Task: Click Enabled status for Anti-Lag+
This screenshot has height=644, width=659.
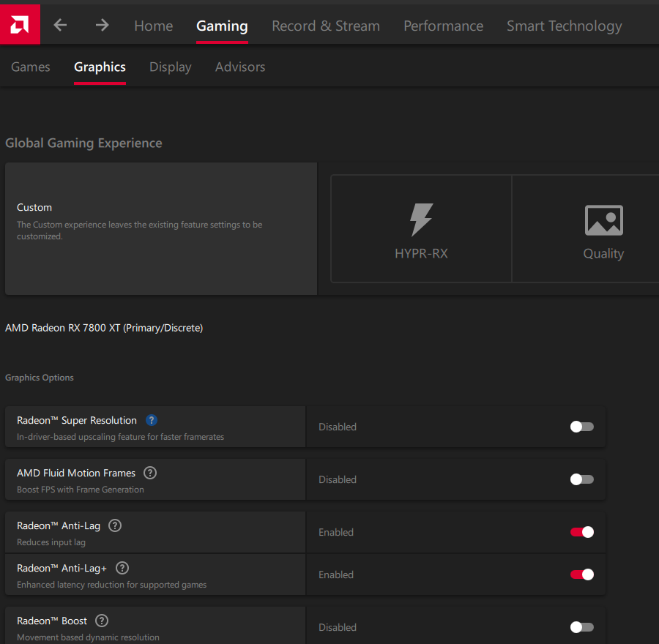Action: point(336,574)
